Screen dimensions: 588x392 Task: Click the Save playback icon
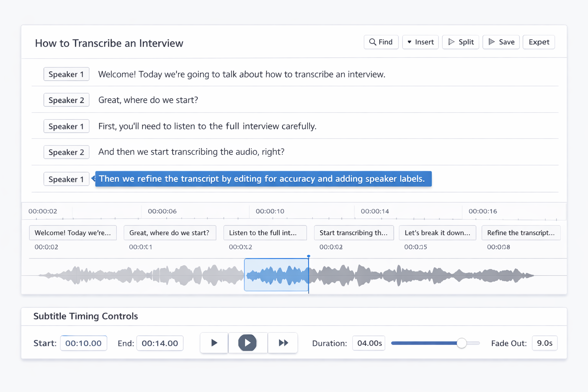click(x=491, y=42)
